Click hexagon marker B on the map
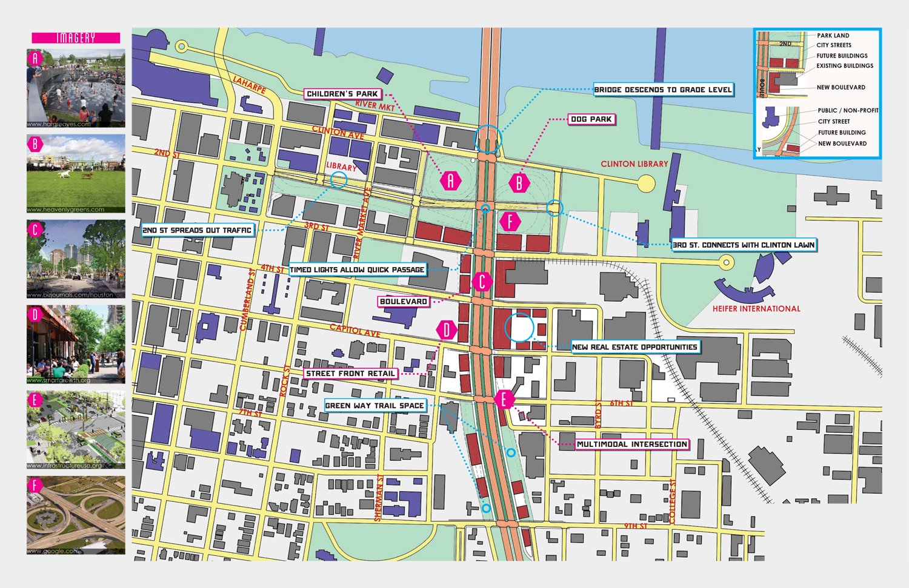This screenshot has width=909, height=588. tap(519, 183)
